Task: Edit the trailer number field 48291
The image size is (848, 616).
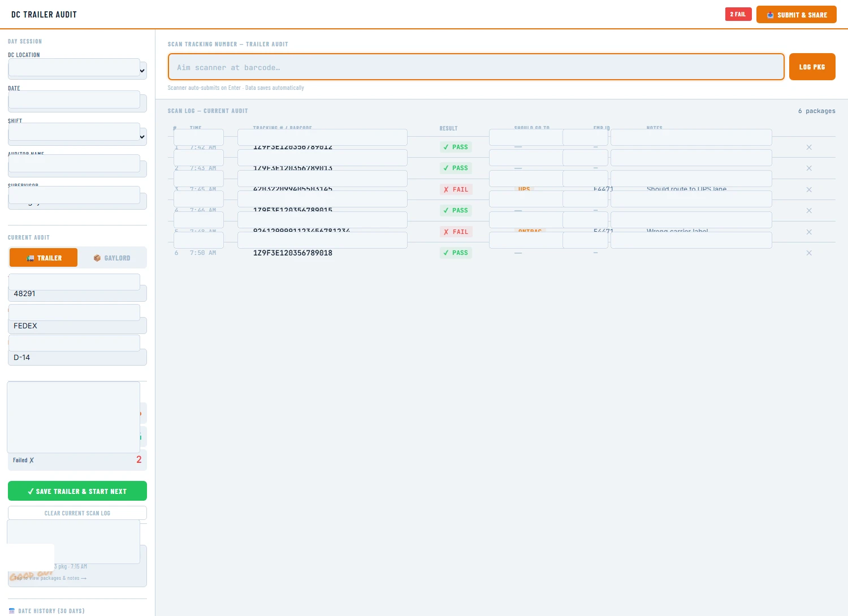Action: tap(77, 293)
